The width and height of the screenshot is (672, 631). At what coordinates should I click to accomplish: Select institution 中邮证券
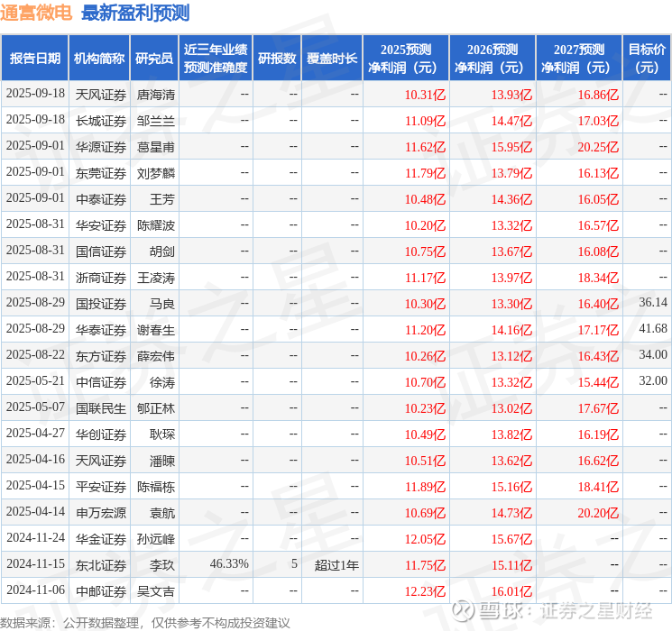click(x=101, y=591)
